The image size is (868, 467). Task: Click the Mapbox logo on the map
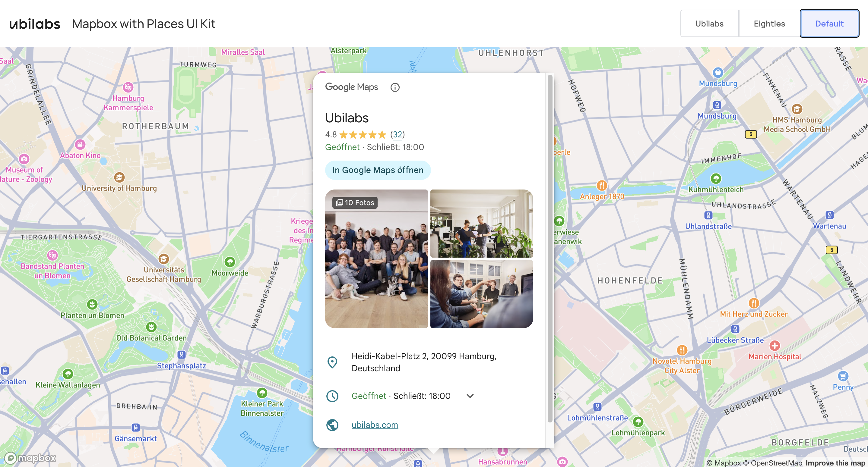point(30,458)
